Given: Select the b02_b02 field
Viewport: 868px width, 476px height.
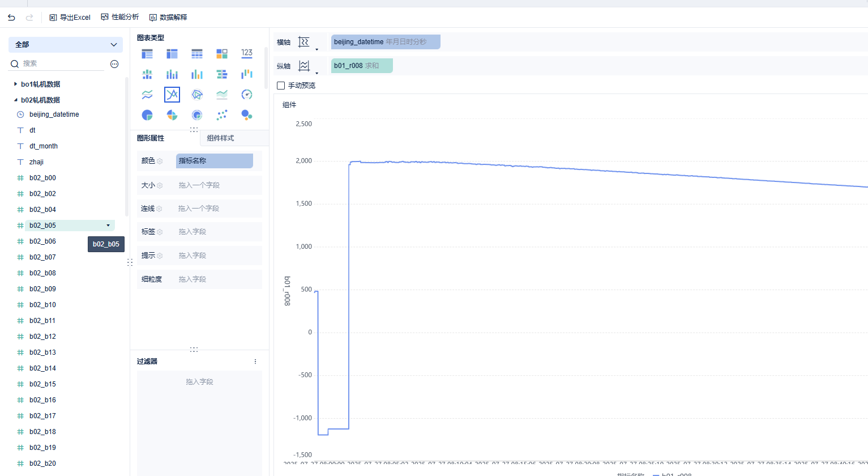Looking at the screenshot, I should pos(42,194).
